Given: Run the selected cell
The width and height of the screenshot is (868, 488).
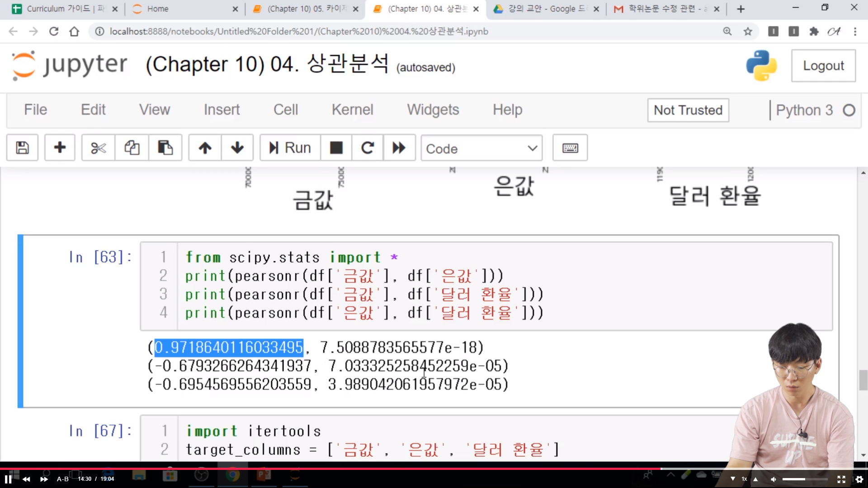Looking at the screenshot, I should click(x=290, y=148).
